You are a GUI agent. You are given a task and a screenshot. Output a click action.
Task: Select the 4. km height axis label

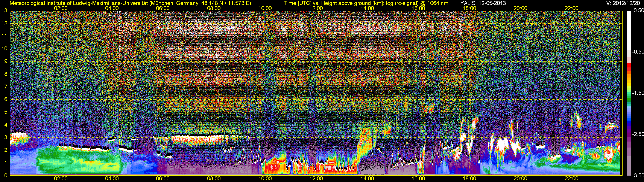point(6,125)
